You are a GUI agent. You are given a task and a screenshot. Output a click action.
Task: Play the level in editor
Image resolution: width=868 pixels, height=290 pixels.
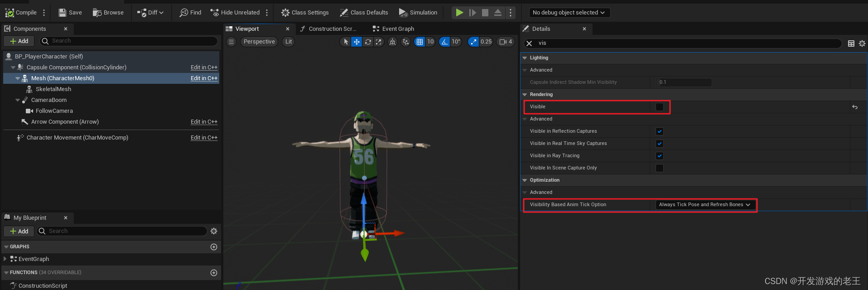pos(459,13)
